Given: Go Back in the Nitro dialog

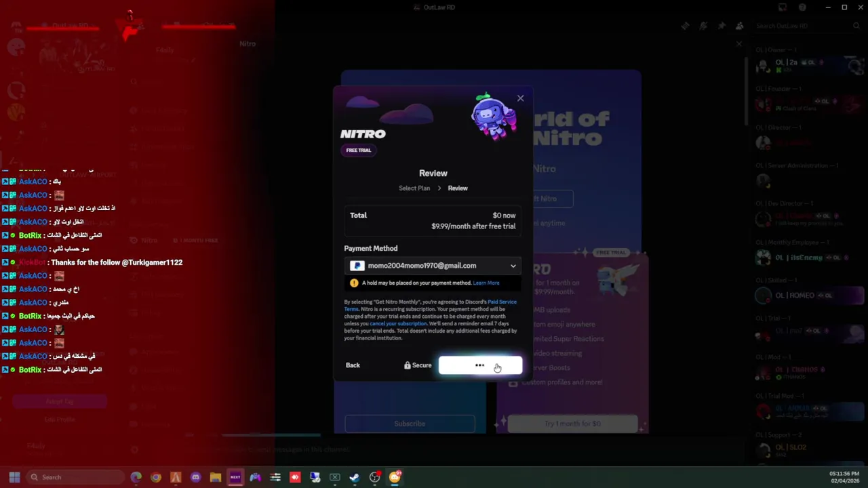Looking at the screenshot, I should [353, 365].
